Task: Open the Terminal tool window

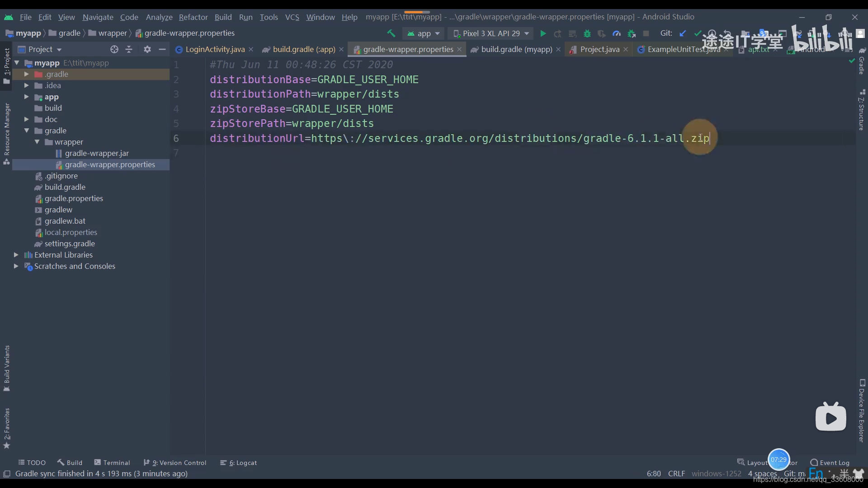Action: point(112,463)
